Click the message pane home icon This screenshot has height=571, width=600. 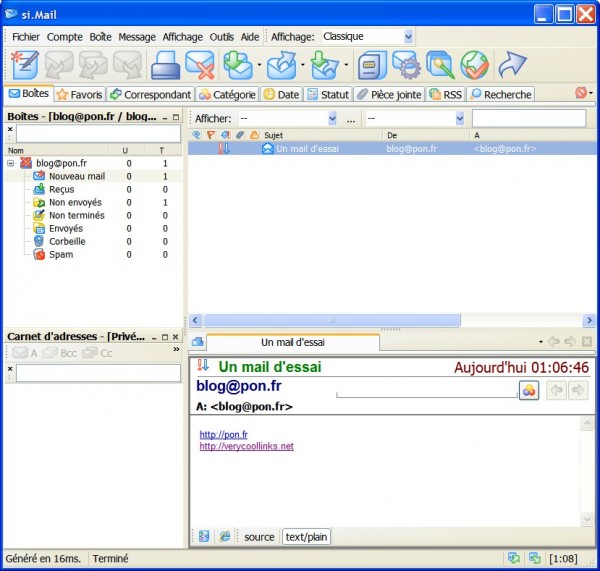(x=197, y=341)
